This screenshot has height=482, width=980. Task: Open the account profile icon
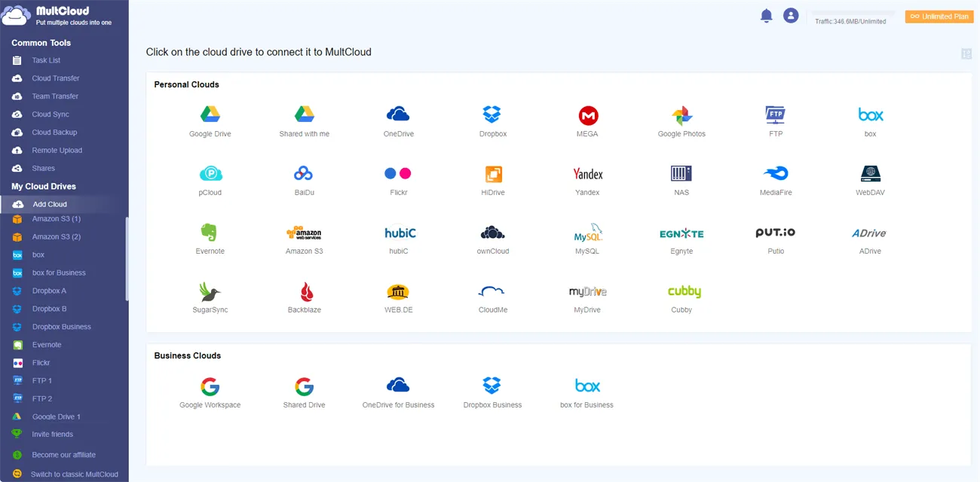(x=791, y=14)
